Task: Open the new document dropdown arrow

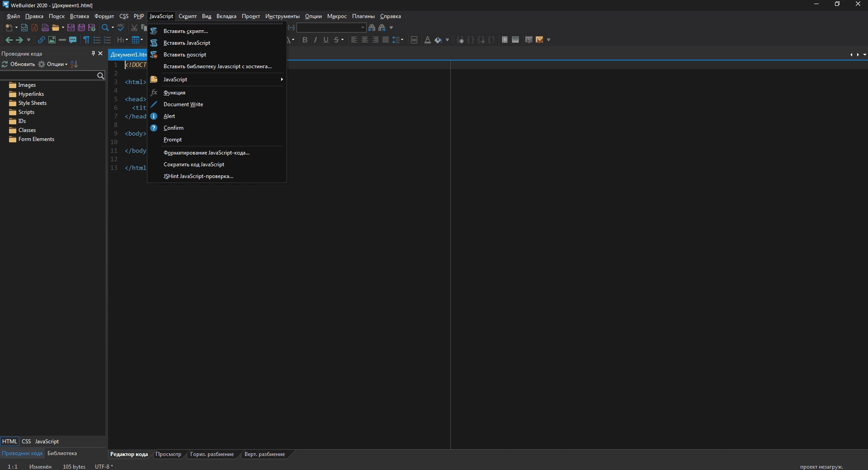Action: pos(16,28)
